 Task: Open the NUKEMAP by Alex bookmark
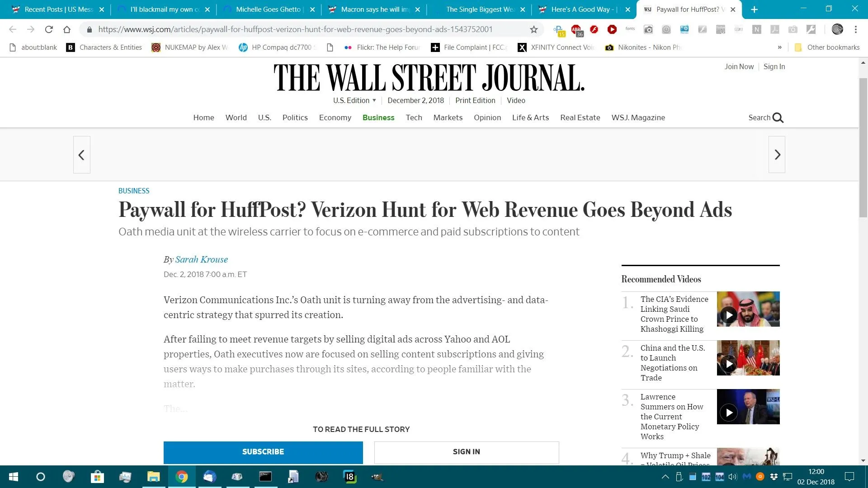190,47
